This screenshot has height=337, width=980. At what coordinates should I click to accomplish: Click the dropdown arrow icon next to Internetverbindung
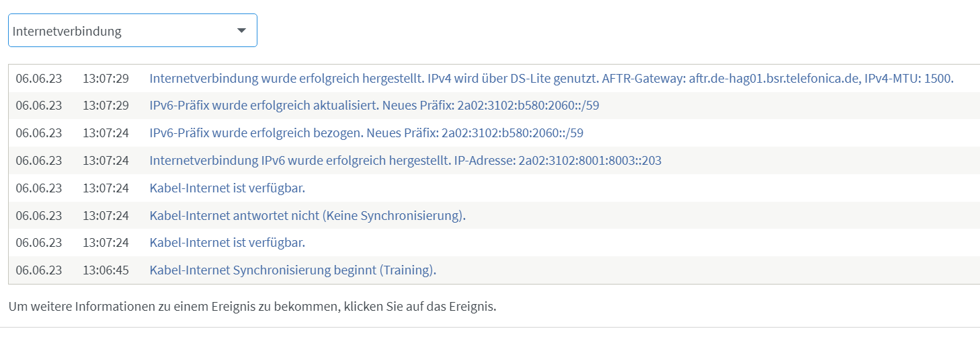click(242, 31)
